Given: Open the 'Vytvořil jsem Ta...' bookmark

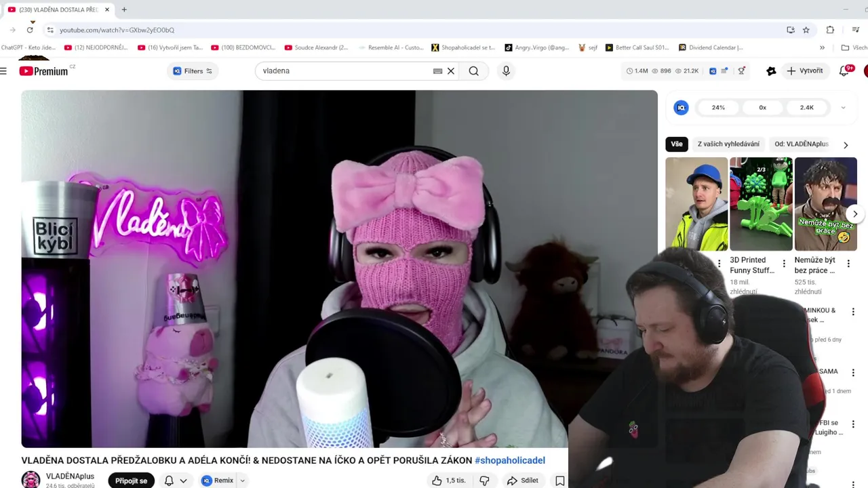Looking at the screenshot, I should pos(170,47).
